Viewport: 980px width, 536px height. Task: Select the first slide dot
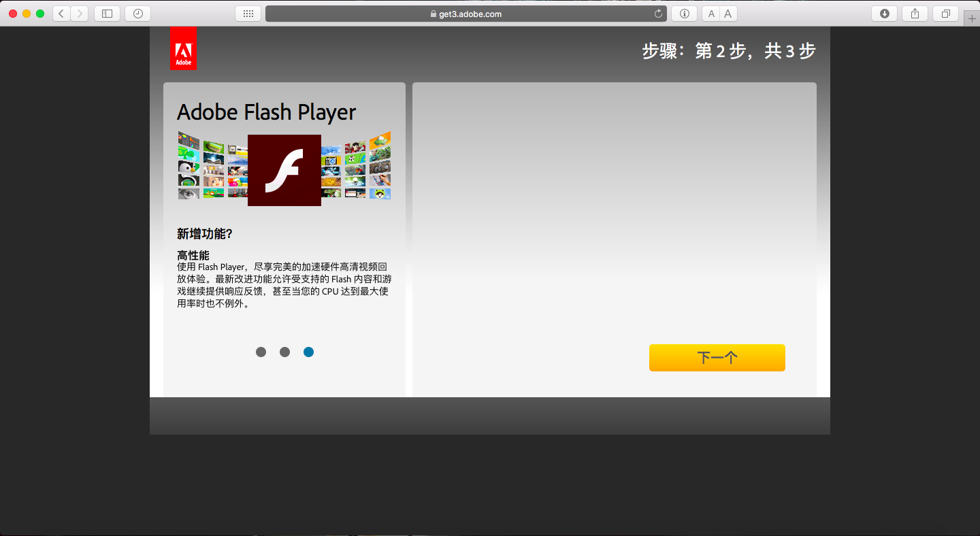tap(261, 352)
